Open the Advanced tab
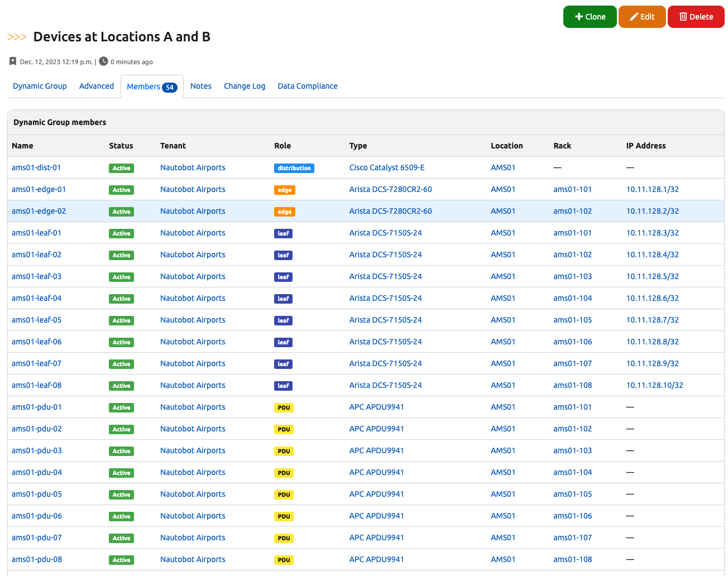Viewport: 728px width, 576px height. click(x=97, y=86)
